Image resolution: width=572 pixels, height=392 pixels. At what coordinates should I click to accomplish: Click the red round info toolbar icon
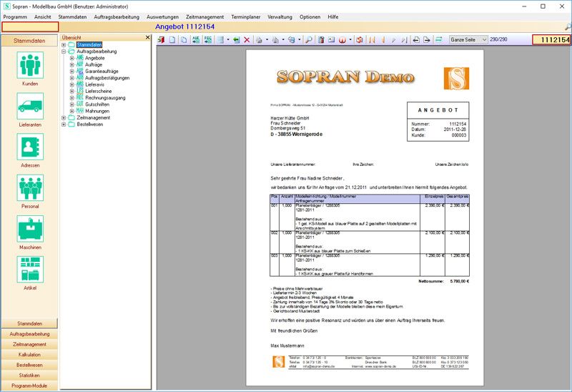pos(342,40)
